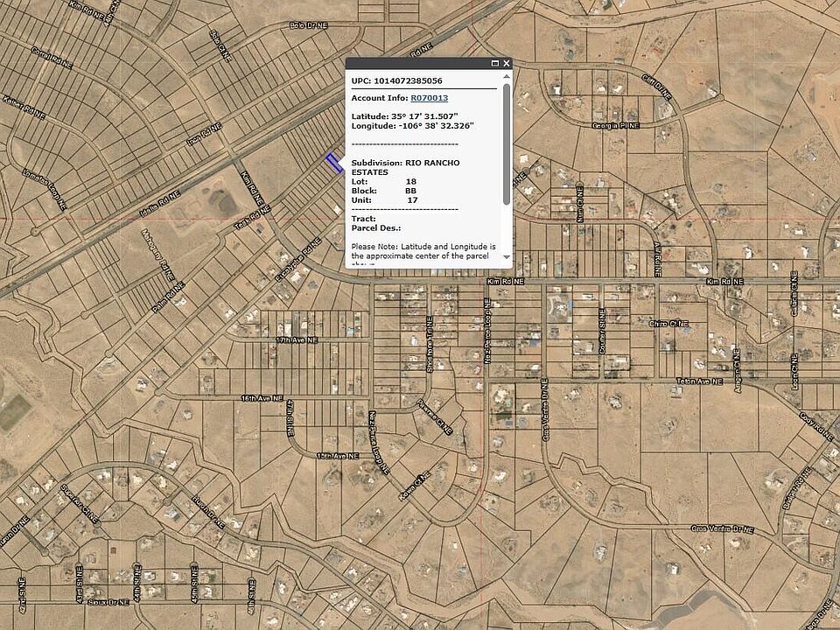840x630 pixels.
Task: Click the UPC 1014072385056 text
Action: (x=397, y=80)
